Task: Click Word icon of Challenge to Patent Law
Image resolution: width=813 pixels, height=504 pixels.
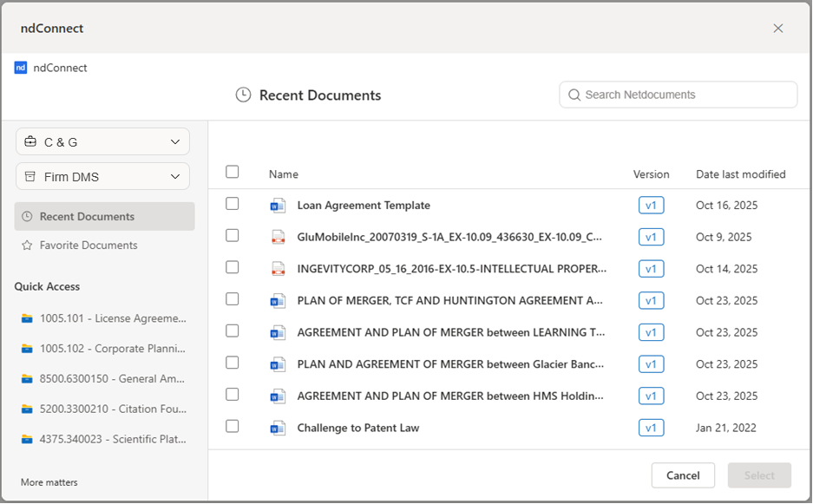Action: click(x=278, y=429)
